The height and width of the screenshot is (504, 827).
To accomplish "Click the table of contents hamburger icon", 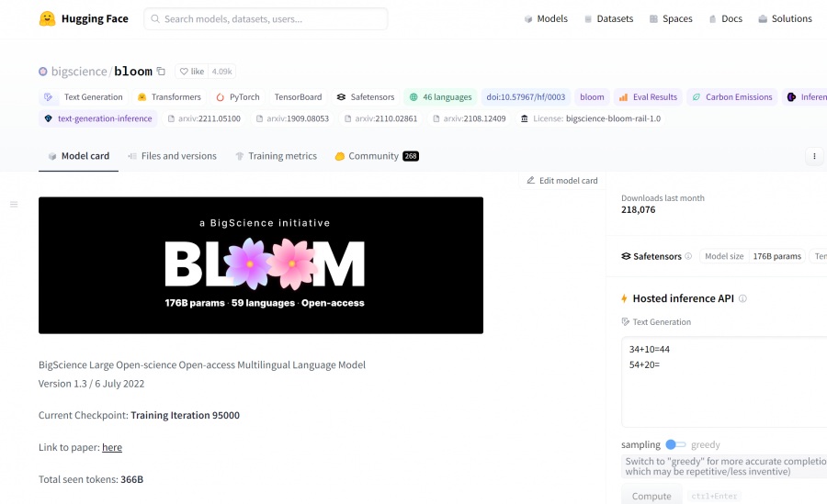I will coord(14,204).
